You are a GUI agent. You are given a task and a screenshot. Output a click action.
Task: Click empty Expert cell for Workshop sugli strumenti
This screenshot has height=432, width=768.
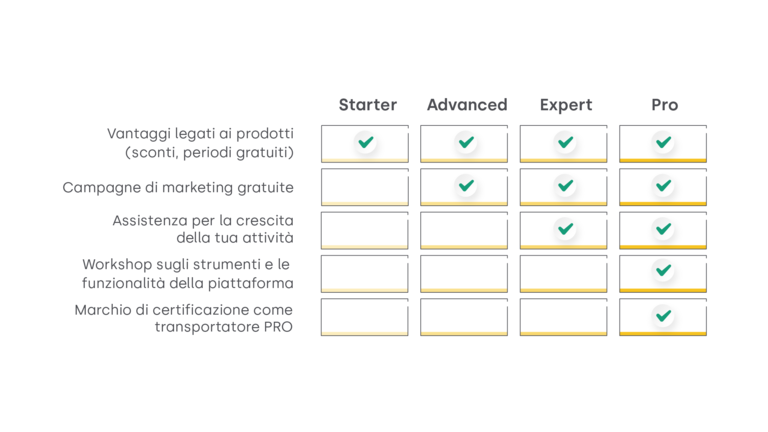[x=563, y=273]
